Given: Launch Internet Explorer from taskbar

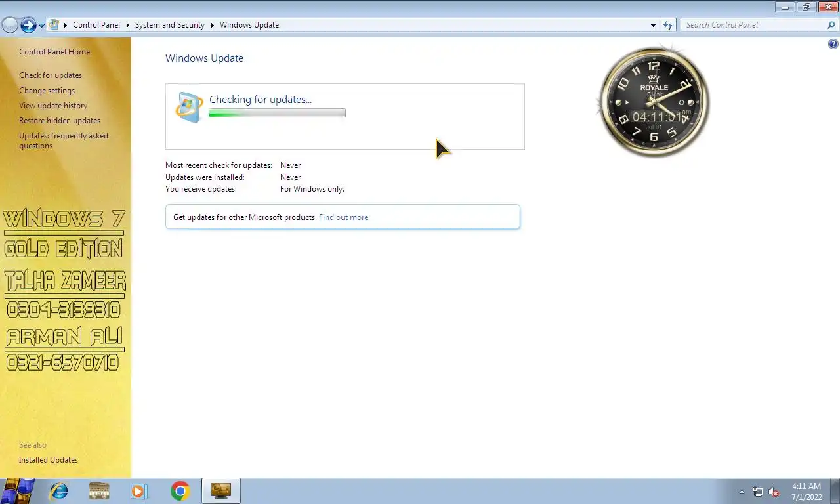Looking at the screenshot, I should tap(59, 491).
